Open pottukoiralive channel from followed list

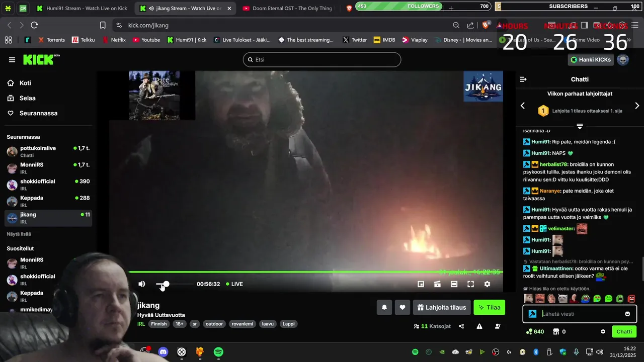pyautogui.click(x=48, y=151)
